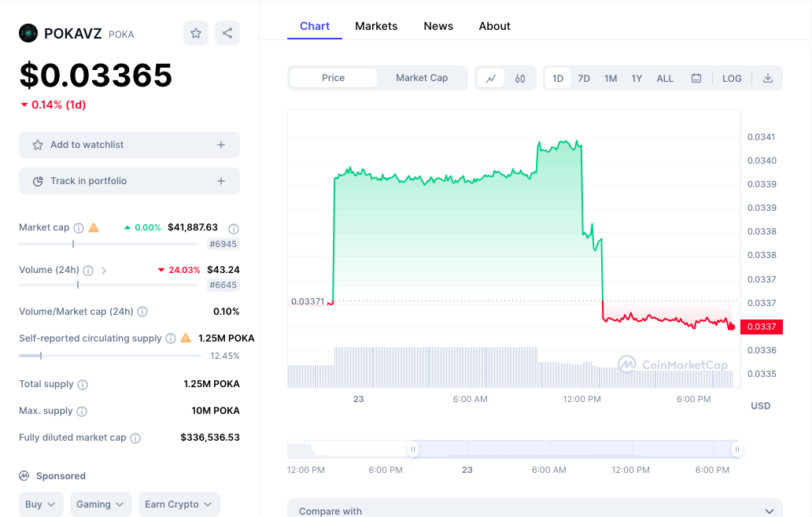Click the 0.03371 opening price marker
This screenshot has width=812, height=517.
tap(308, 301)
